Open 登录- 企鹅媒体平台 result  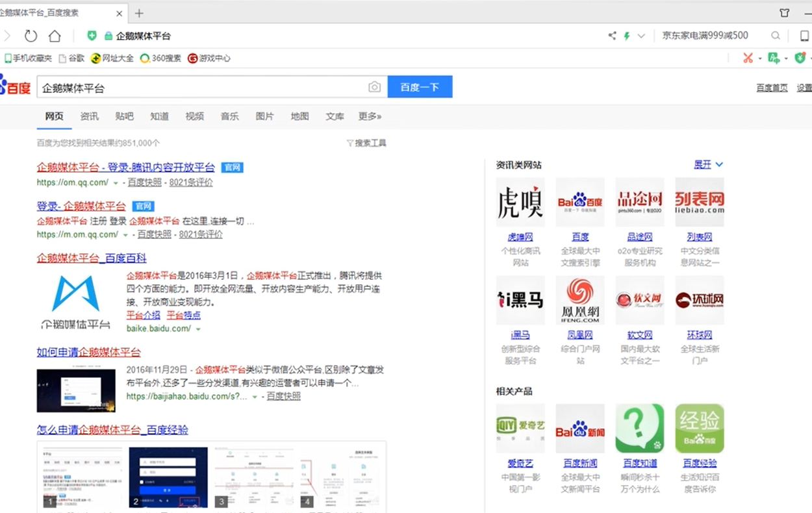point(81,206)
